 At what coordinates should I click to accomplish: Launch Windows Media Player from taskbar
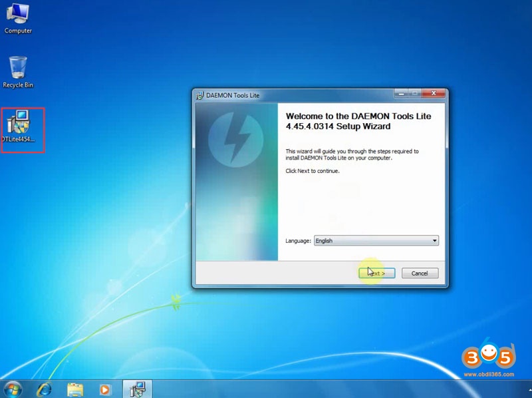(105, 389)
